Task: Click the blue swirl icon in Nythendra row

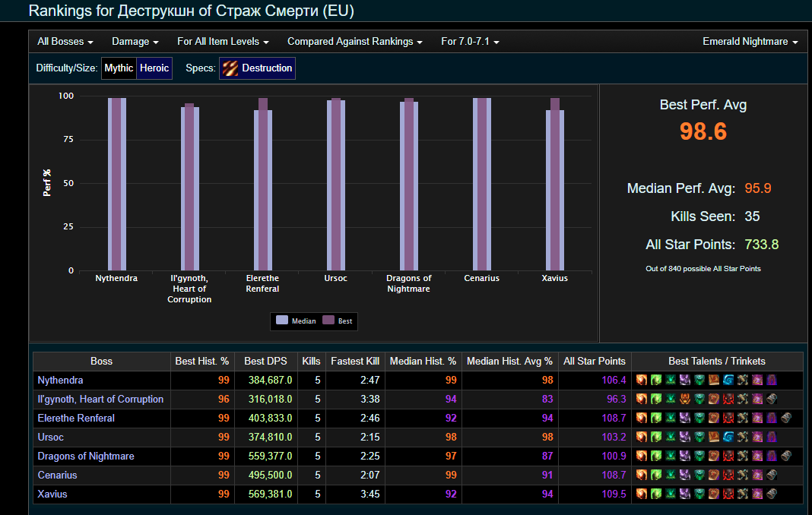Action: click(728, 380)
